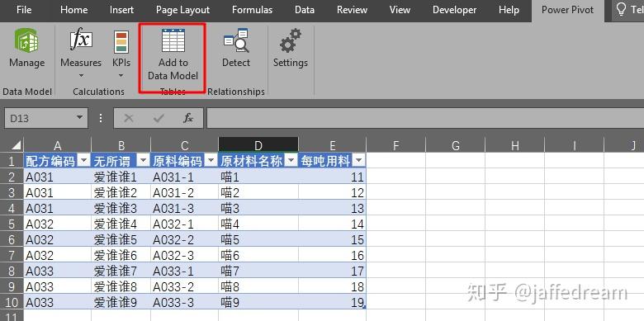The width and height of the screenshot is (644, 321).
Task: Click the insert function fx icon
Action: [188, 118]
